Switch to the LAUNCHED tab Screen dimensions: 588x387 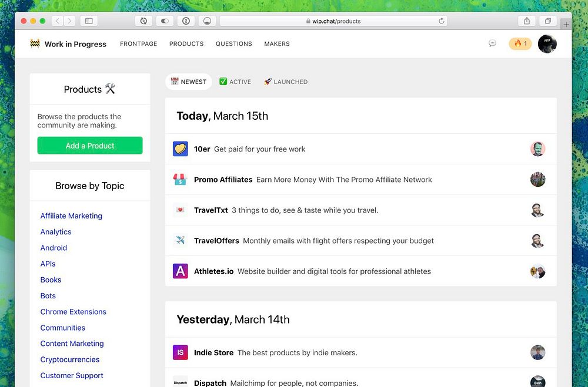point(286,82)
